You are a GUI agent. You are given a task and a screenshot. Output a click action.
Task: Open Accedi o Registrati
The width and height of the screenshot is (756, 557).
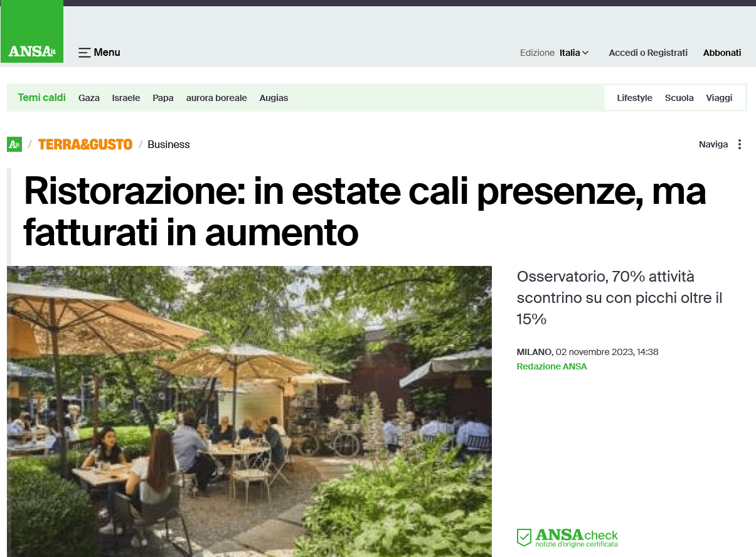point(648,53)
